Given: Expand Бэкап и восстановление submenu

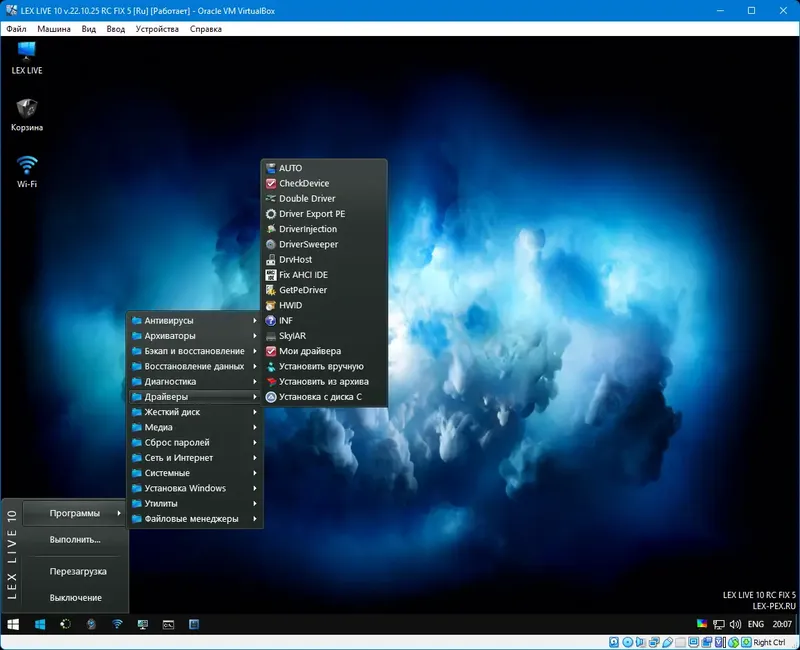Looking at the screenshot, I should (x=194, y=351).
